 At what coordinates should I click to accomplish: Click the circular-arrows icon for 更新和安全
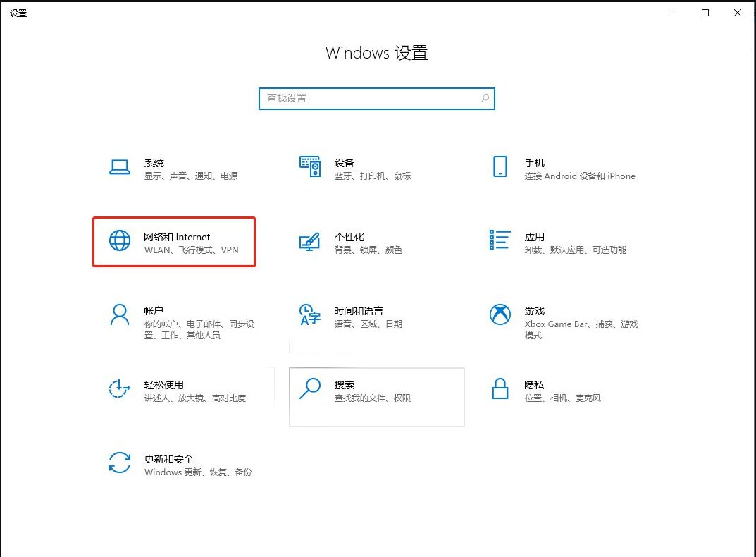(120, 464)
